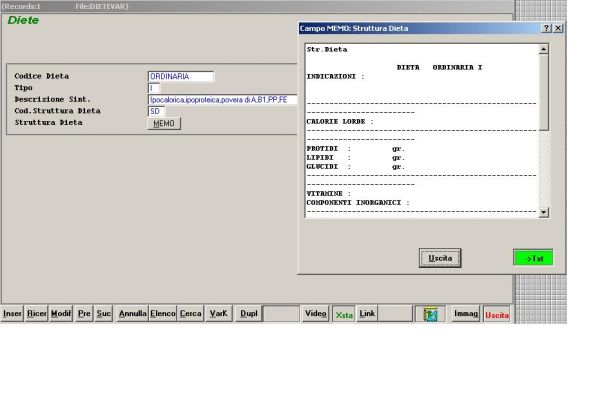
Task: Click the 'Codice Dieta' label
Action: (42, 76)
